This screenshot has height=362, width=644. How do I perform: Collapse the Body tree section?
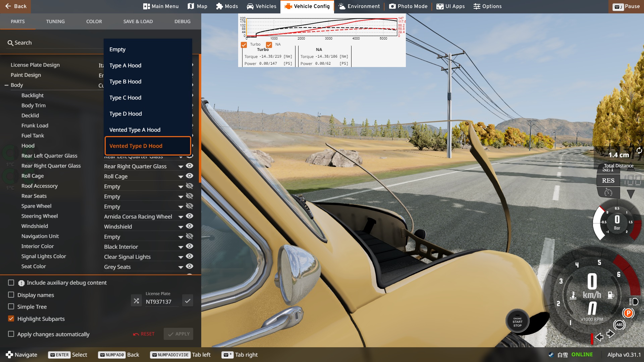tap(6, 85)
